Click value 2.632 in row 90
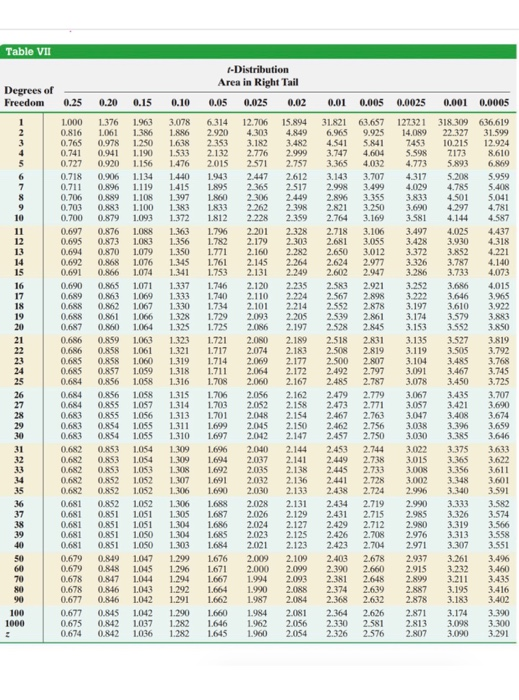Image resolution: width=519 pixels, height=700 pixels. click(x=374, y=600)
